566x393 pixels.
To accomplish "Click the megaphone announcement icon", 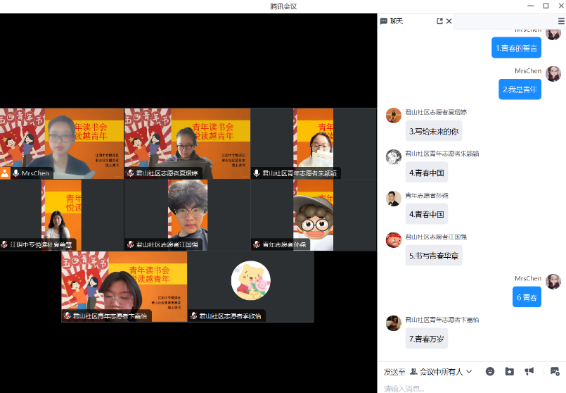I will [529, 371].
